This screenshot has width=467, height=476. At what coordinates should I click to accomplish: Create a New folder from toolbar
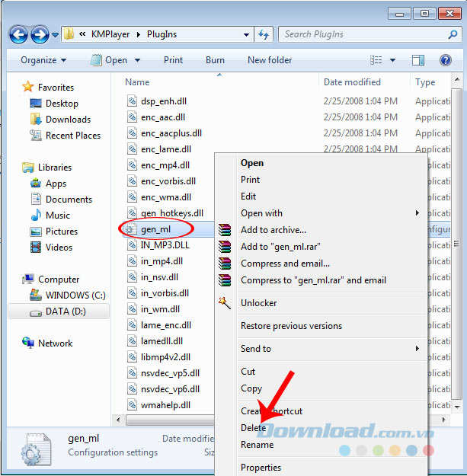click(x=270, y=60)
